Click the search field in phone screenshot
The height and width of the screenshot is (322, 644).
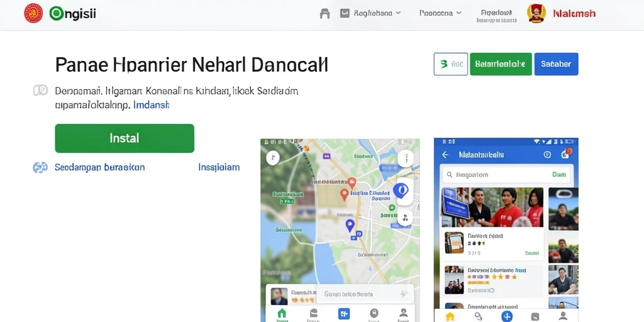506,175
